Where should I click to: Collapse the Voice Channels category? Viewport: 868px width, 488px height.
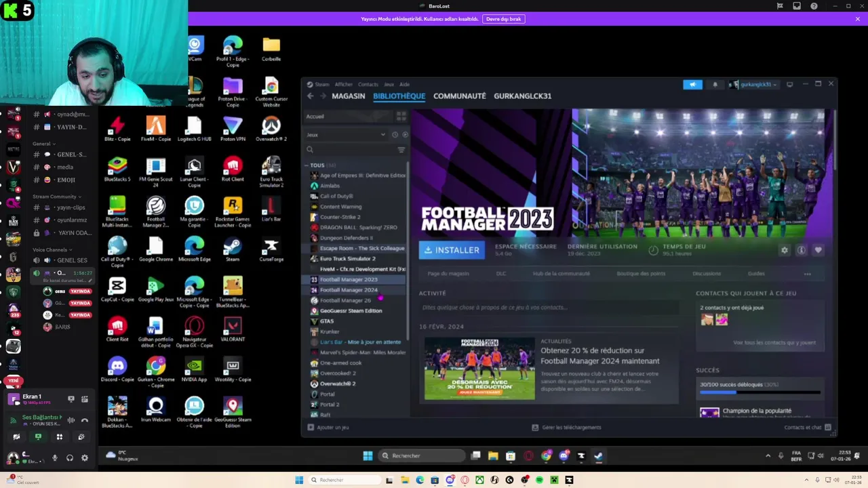(x=52, y=249)
